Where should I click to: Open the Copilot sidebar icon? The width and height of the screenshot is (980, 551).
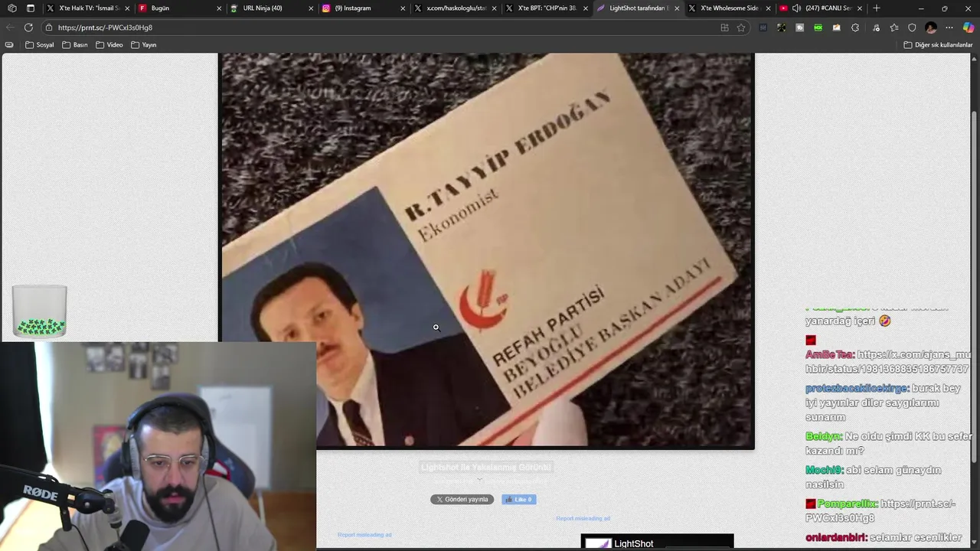click(x=969, y=28)
